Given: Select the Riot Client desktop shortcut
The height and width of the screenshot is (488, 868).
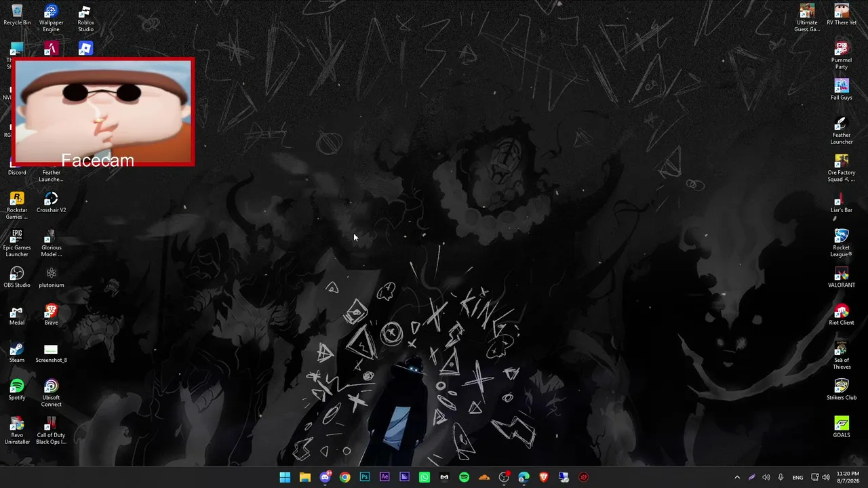Looking at the screenshot, I should (842, 315).
